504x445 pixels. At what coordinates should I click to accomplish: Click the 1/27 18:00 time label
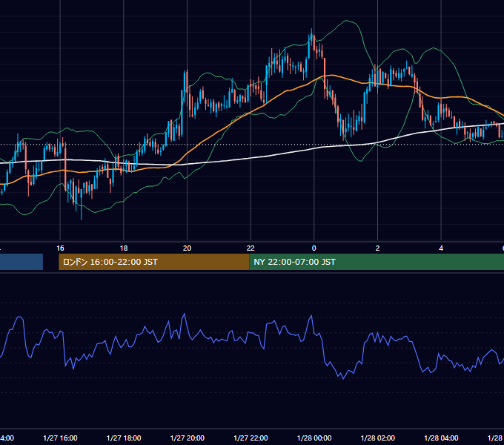click(124, 438)
